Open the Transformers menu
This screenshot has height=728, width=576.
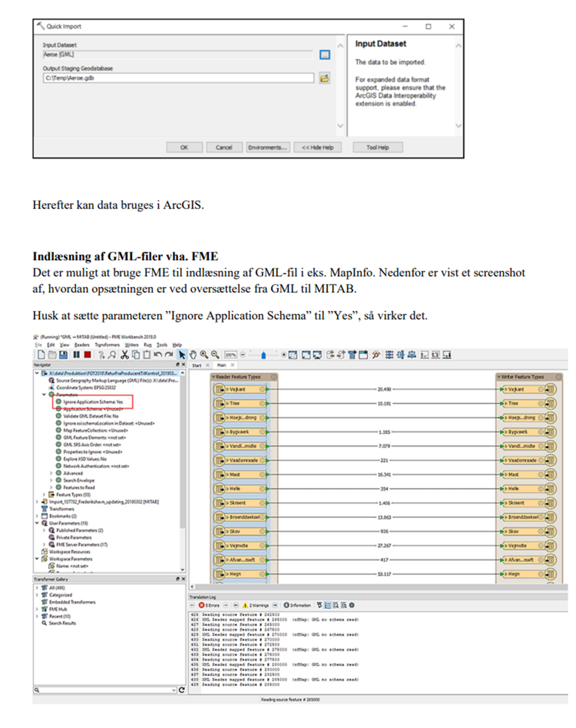click(x=107, y=345)
